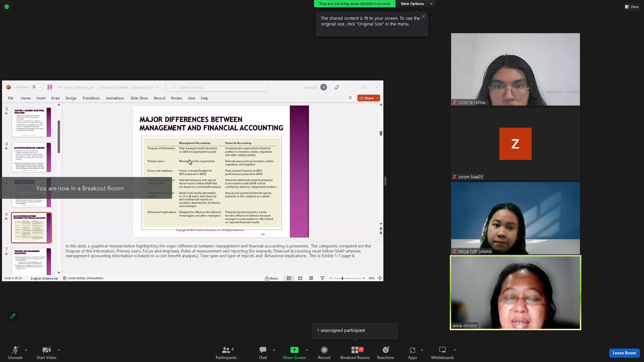Image resolution: width=644 pixels, height=362 pixels.
Task: Click Accessibility: Unavailable status indicator
Action: [x=83, y=278]
